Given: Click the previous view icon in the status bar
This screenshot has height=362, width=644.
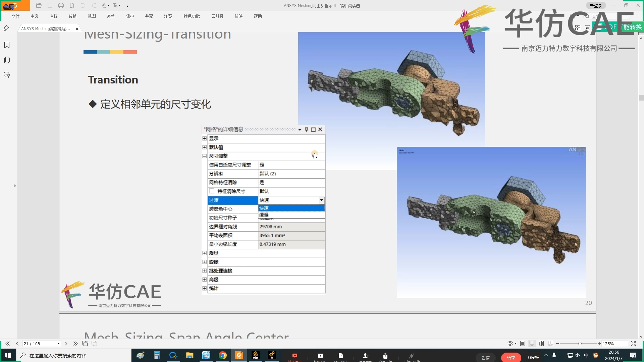Looking at the screenshot, I should [85, 344].
